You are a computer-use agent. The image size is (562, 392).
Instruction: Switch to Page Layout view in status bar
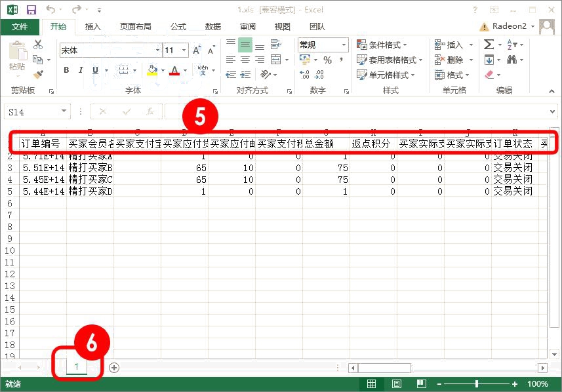(396, 383)
